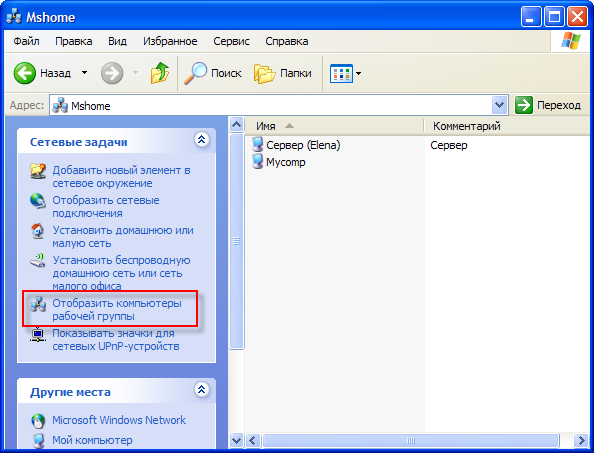Sort by the Имя column header
594x453 pixels.
334,126
